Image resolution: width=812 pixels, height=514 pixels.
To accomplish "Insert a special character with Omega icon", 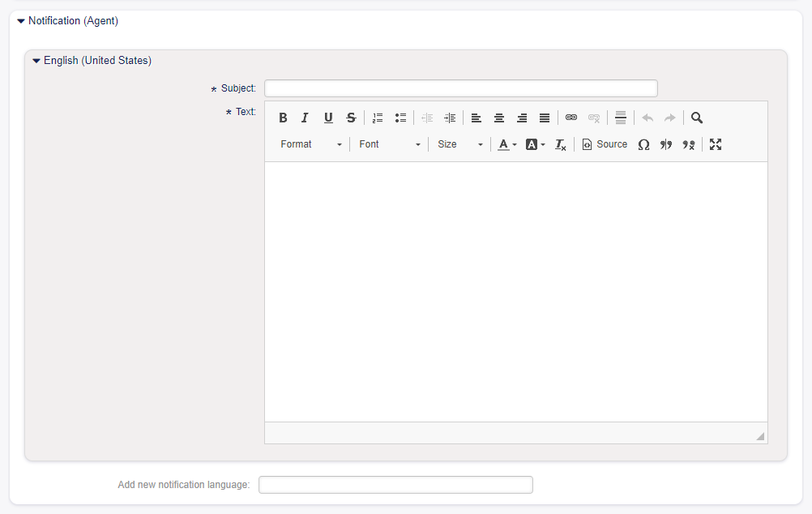I will [643, 144].
